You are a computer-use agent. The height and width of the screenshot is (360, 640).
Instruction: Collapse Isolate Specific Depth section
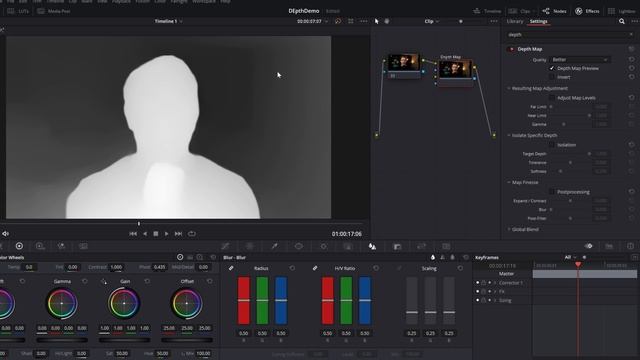[509, 135]
